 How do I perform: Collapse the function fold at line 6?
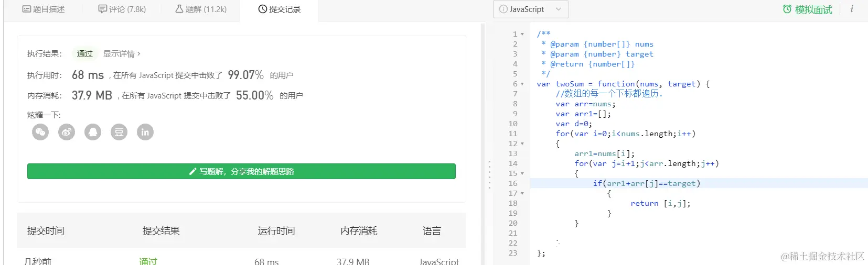click(x=522, y=84)
